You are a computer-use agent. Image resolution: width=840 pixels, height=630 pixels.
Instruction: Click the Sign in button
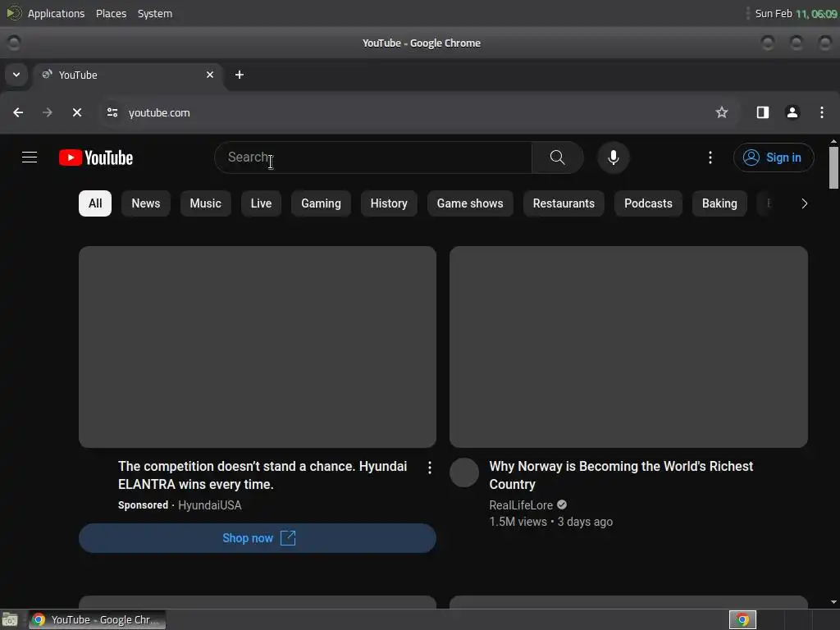tap(774, 157)
